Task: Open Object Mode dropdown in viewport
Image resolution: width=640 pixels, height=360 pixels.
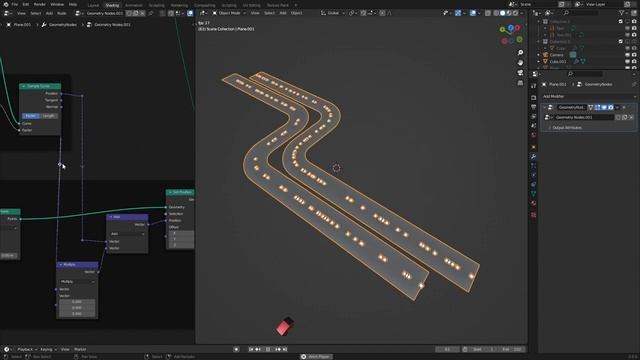Action: point(229,13)
